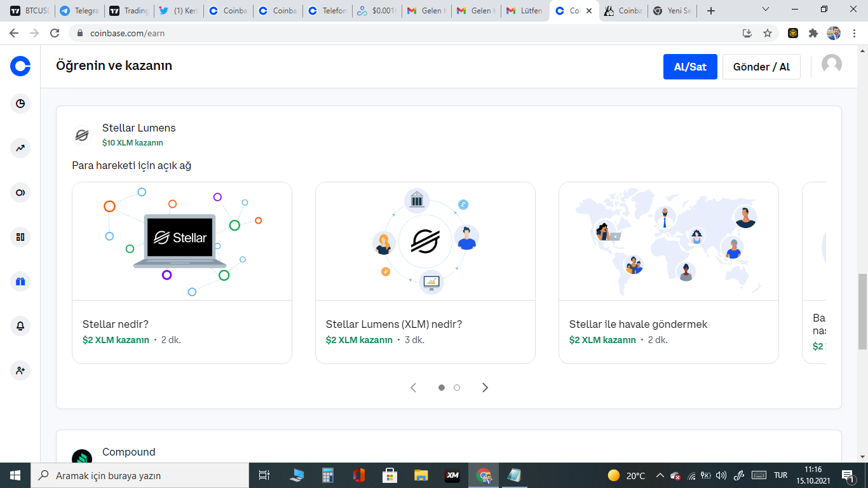Select the second carousel page dot
This screenshot has height=488, width=868.
[x=457, y=388]
